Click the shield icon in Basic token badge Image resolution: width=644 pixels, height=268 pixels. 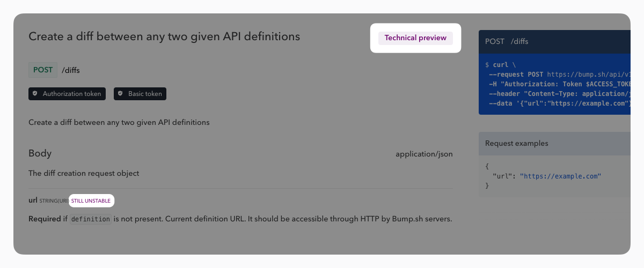121,94
